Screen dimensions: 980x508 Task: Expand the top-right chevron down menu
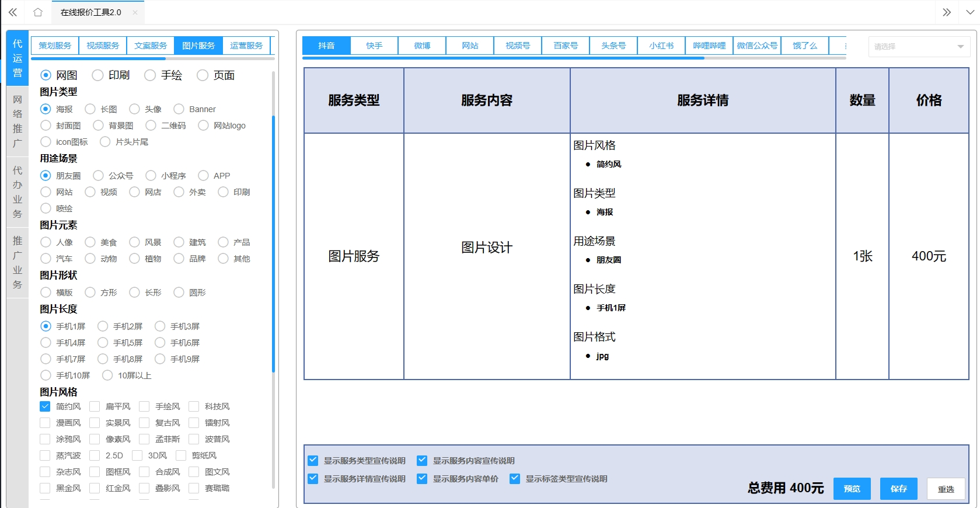pos(969,12)
